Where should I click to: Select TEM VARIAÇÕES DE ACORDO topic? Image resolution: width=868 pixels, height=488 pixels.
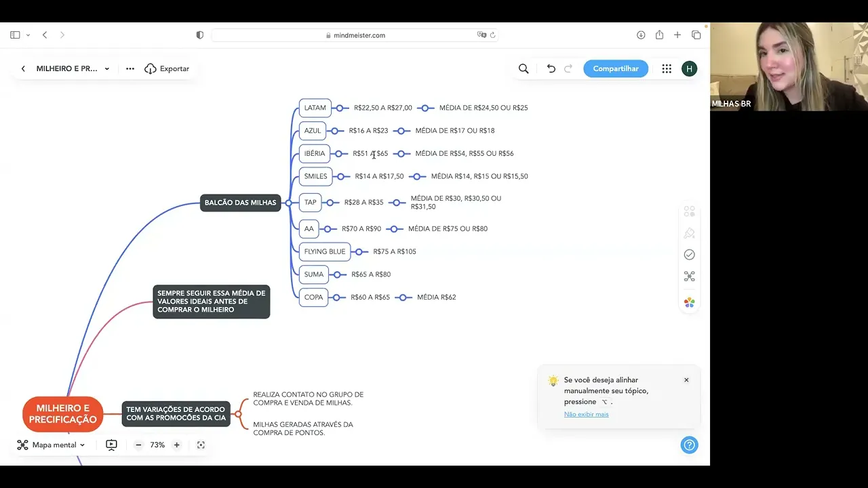[176, 414]
